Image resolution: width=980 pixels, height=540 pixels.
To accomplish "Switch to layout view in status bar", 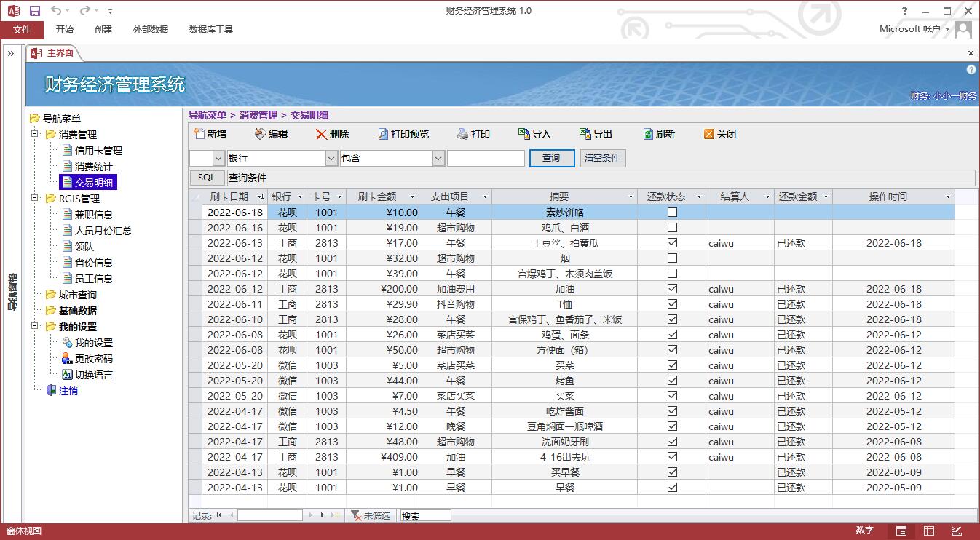I will [x=929, y=531].
